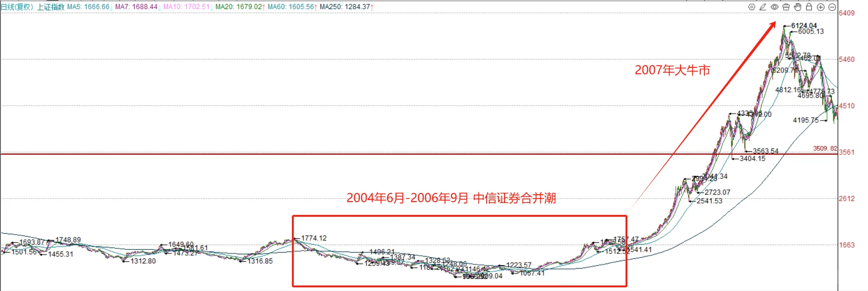The height and width of the screenshot is (291, 868).
Task: Click the 3563.54 price label
Action: click(x=765, y=151)
